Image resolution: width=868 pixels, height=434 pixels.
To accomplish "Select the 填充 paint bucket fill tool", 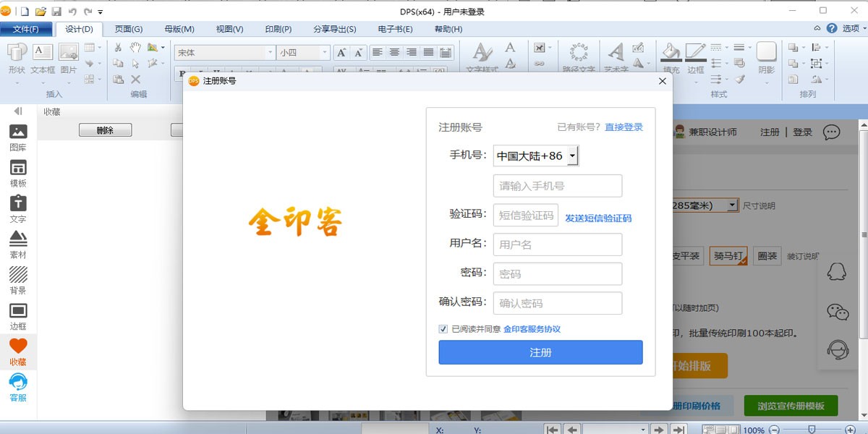I will (x=671, y=58).
